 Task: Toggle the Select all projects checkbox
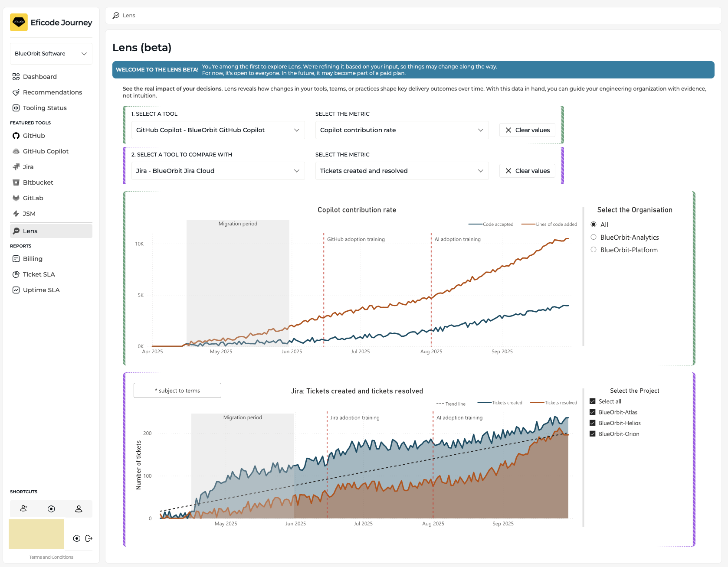click(x=593, y=401)
